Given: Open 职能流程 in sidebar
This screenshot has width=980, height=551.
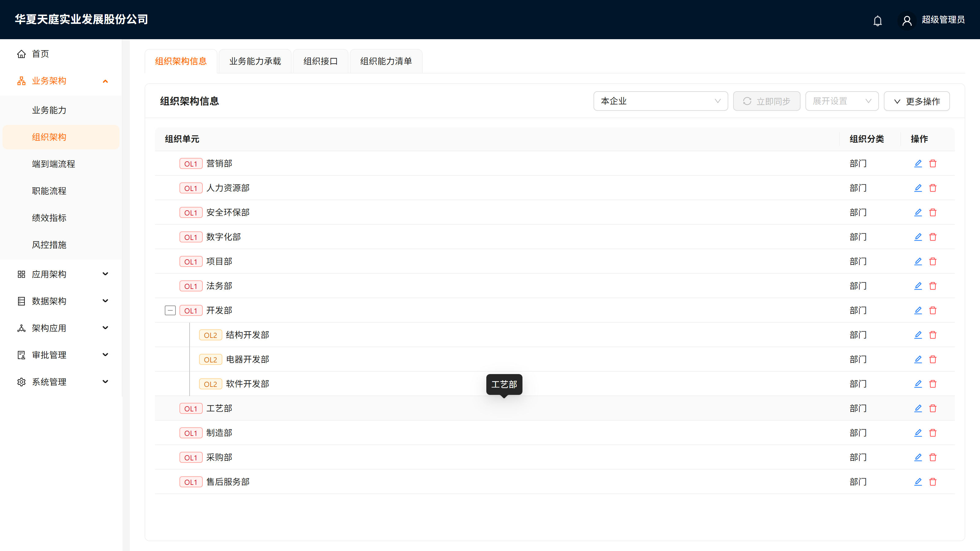Looking at the screenshot, I should [x=61, y=191].
